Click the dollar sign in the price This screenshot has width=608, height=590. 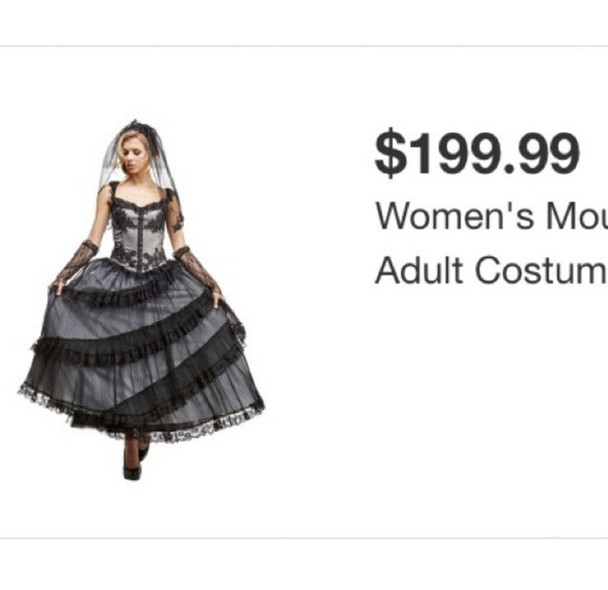pos(391,153)
